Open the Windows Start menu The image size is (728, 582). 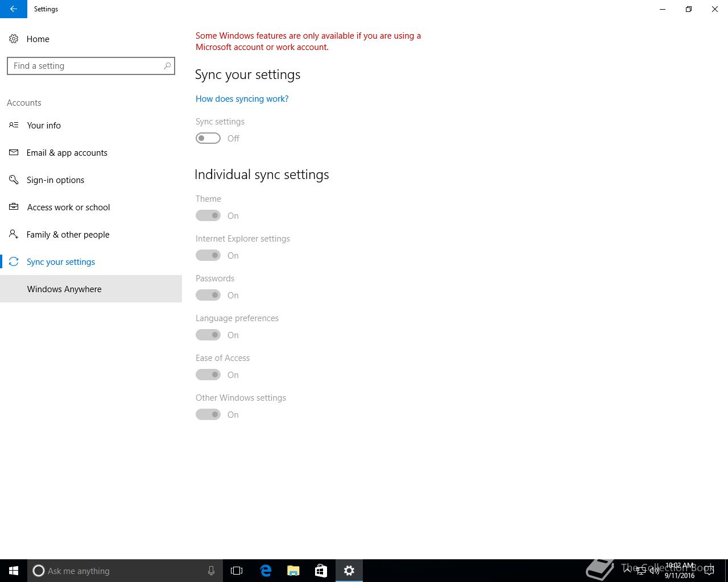pyautogui.click(x=14, y=571)
